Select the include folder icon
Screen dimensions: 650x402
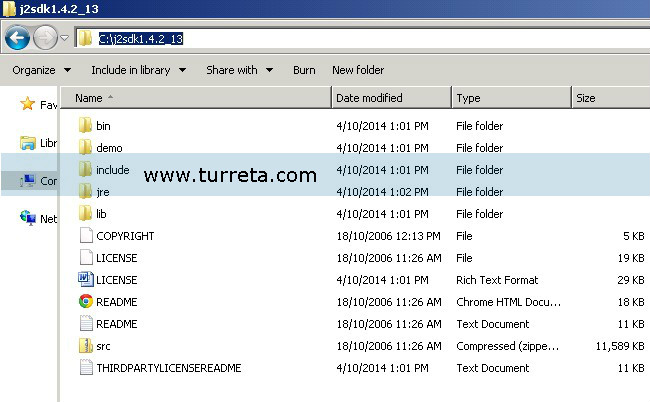[85, 169]
